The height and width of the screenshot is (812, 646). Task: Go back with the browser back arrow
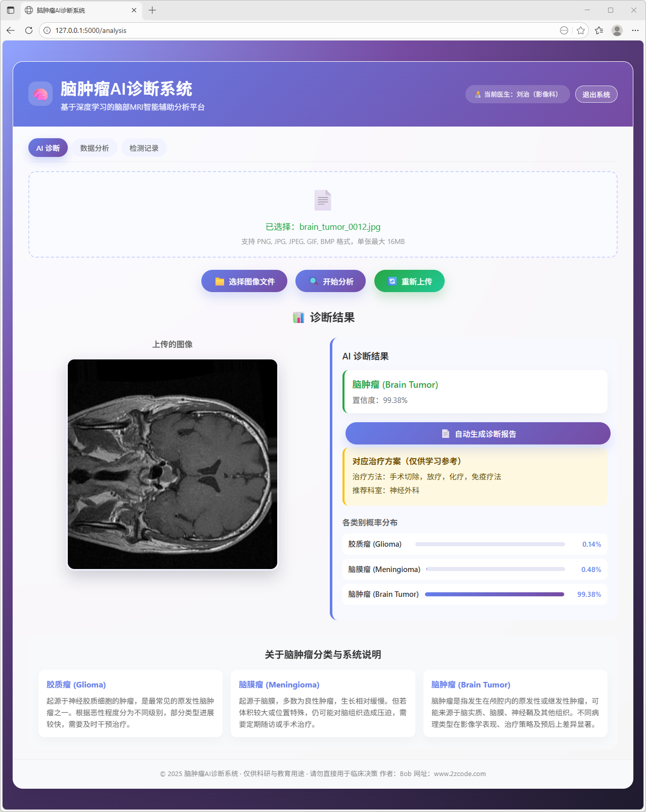pos(11,30)
